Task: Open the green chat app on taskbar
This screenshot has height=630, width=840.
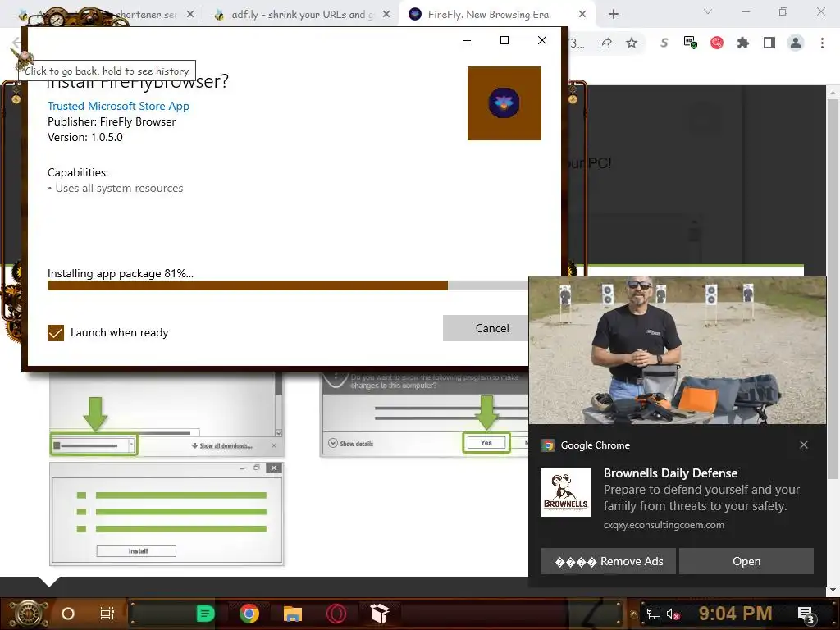Action: (205, 614)
